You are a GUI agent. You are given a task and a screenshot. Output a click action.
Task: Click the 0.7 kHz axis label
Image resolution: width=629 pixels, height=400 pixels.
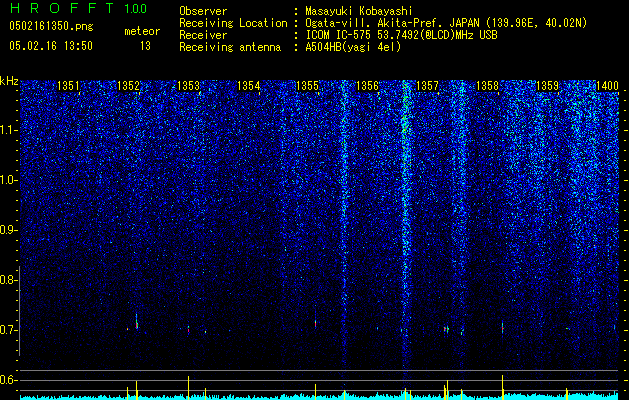click(8, 330)
